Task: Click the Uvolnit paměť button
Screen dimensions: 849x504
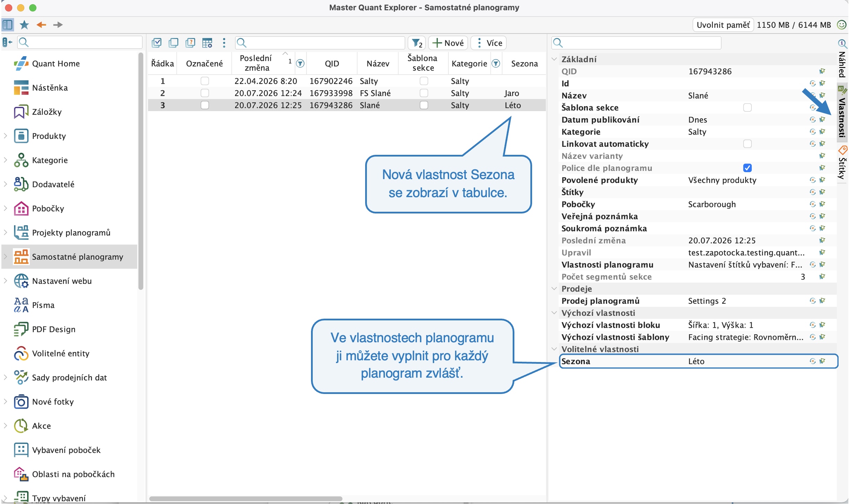Action: tap(723, 25)
